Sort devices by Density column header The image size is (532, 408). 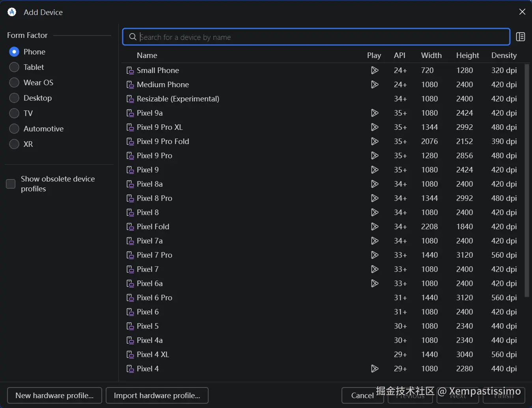click(504, 55)
